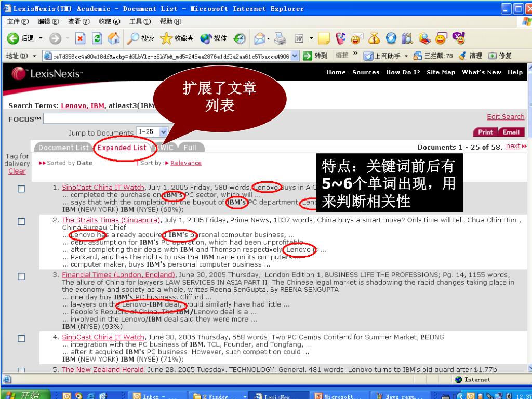Open the 文件(F) menu
532x399 pixels.
[18, 22]
